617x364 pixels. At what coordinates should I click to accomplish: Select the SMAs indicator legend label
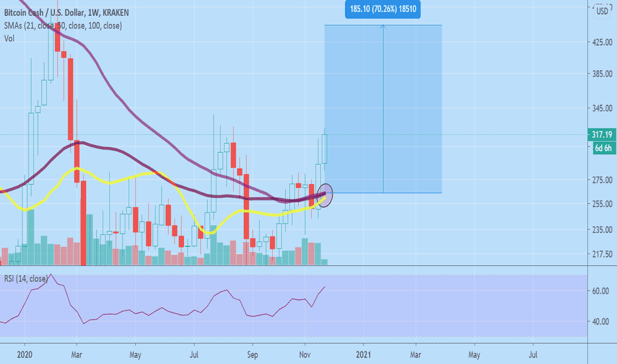click(63, 26)
